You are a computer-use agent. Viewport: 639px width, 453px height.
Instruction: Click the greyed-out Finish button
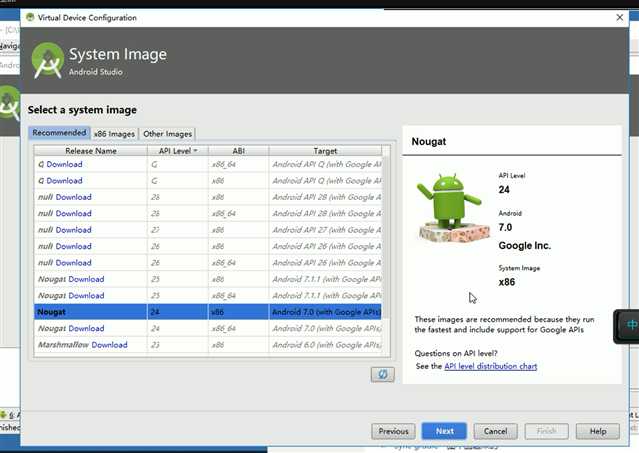point(546,431)
